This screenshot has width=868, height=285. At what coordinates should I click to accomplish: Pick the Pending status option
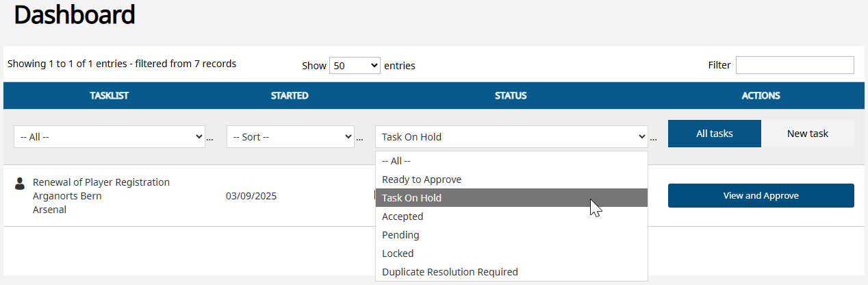click(x=511, y=235)
